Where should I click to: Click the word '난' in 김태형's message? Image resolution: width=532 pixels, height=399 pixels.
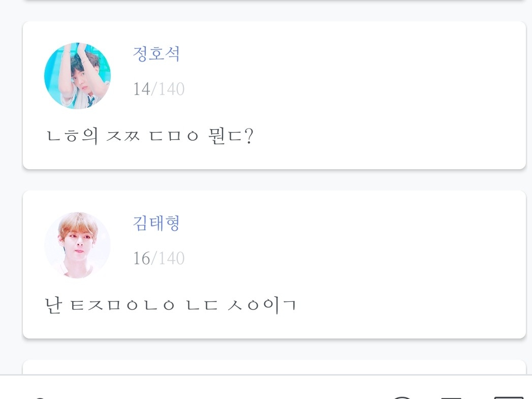pyautogui.click(x=54, y=306)
